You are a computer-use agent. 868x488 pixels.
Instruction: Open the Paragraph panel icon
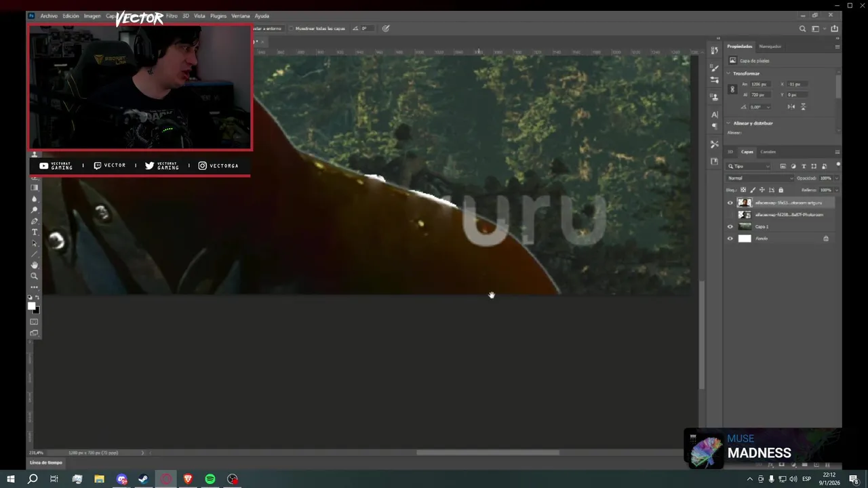pyautogui.click(x=714, y=126)
